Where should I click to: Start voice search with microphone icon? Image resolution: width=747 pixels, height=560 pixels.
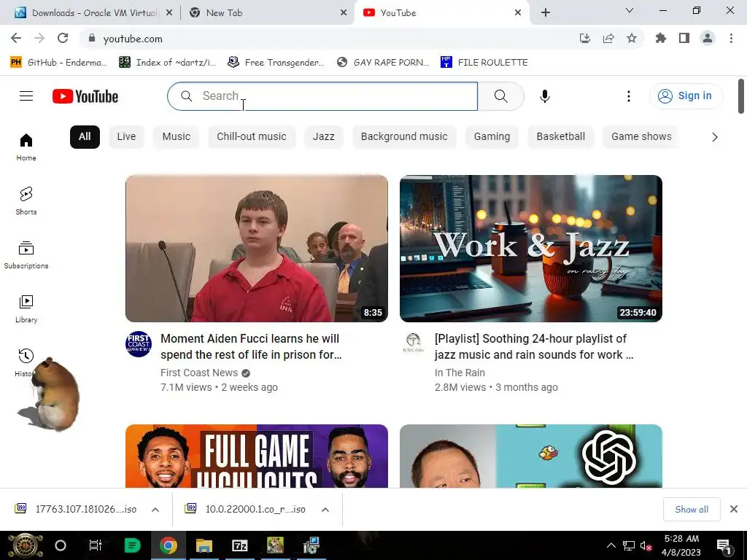(x=544, y=96)
